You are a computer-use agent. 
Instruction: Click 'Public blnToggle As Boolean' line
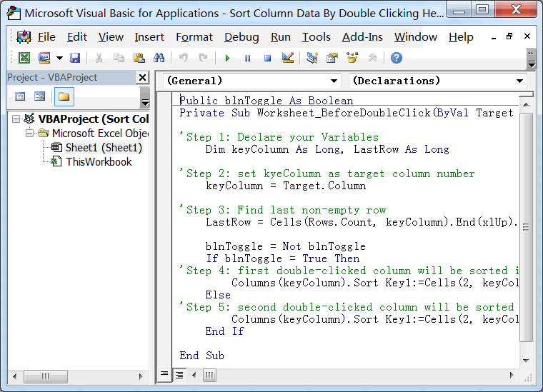(x=266, y=101)
